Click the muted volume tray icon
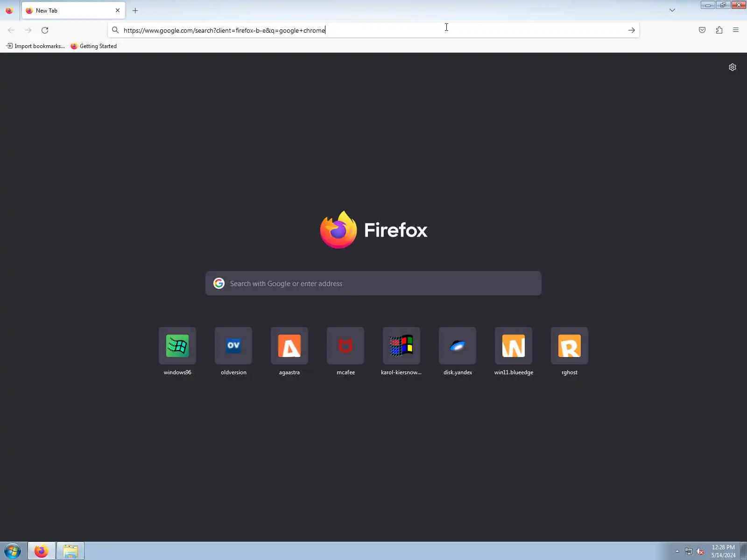747x560 pixels. (x=700, y=552)
